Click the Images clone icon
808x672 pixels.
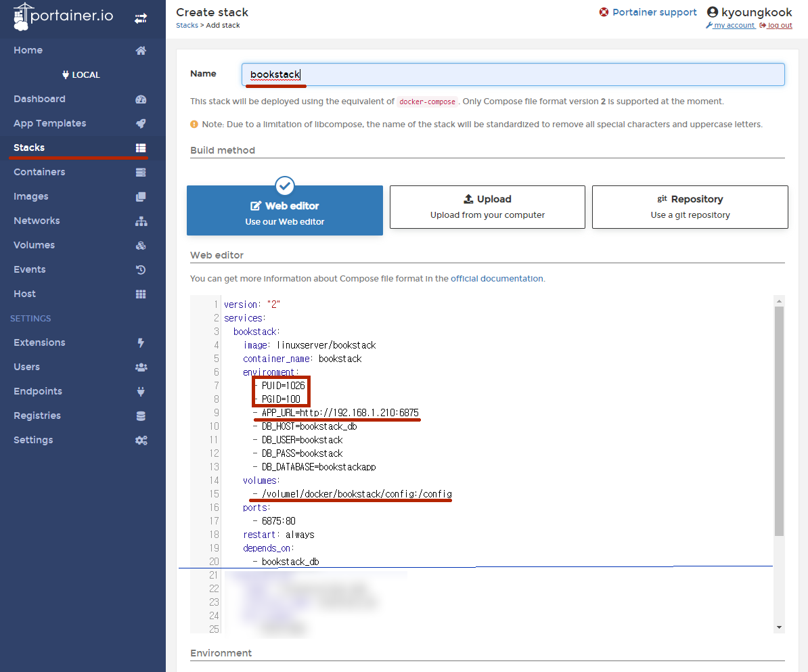141,196
